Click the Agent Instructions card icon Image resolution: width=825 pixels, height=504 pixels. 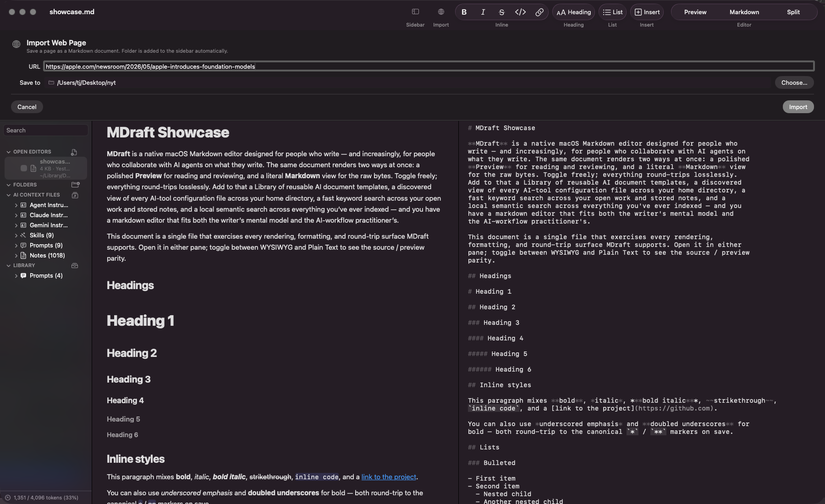[23, 205]
